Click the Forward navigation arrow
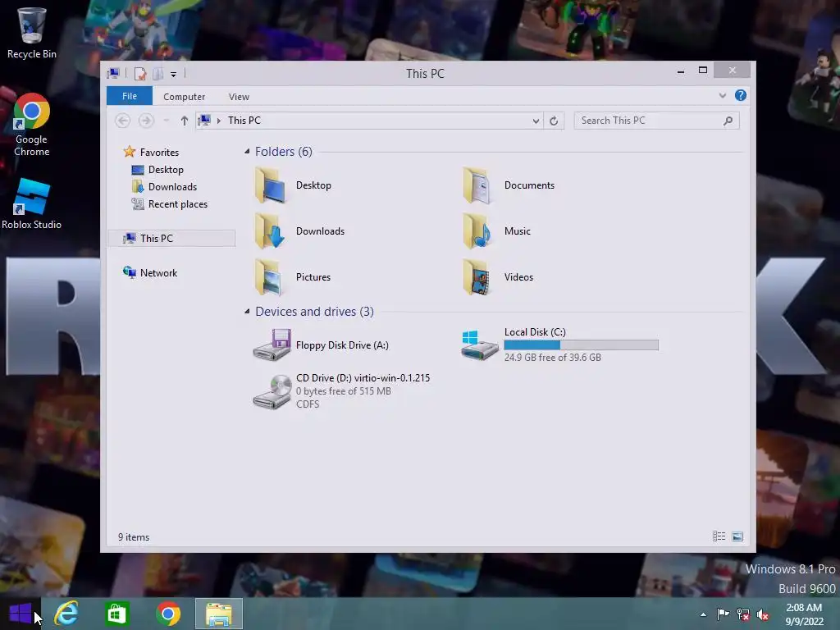Viewport: 840px width, 630px height. point(146,121)
